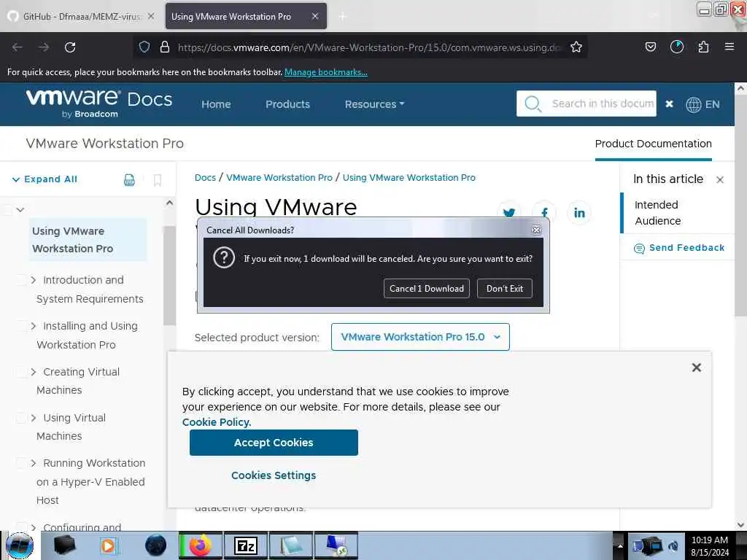Click the Don't Exit button
747x560 pixels.
505,289
